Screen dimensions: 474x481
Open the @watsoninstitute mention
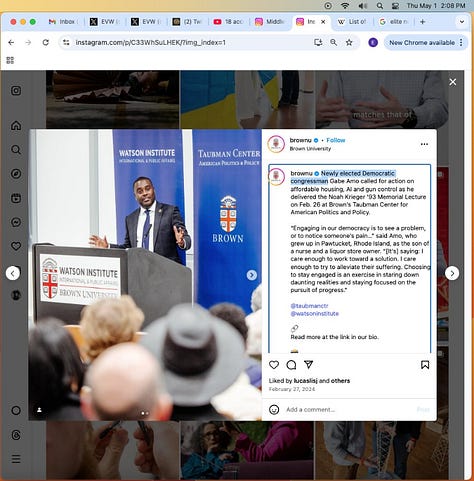point(315,314)
